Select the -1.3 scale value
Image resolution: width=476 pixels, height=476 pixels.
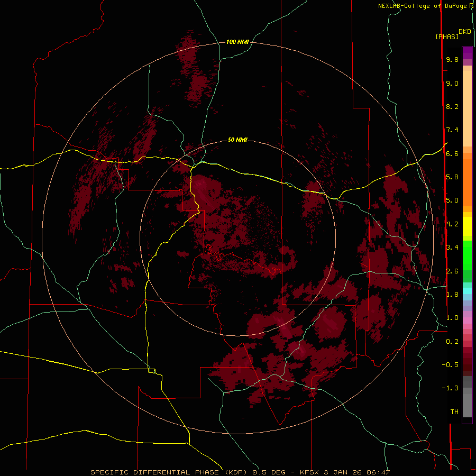(x=450, y=388)
